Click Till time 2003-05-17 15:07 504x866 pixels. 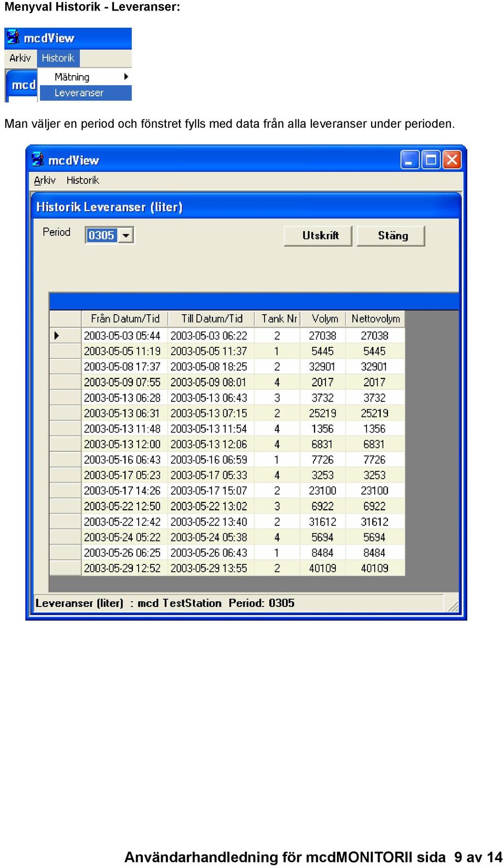(212, 490)
